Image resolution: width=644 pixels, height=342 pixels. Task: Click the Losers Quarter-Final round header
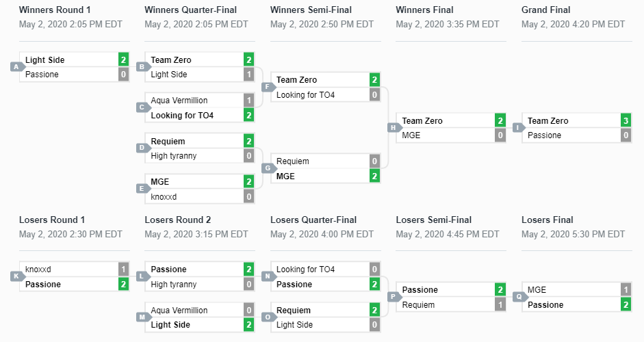coord(313,220)
